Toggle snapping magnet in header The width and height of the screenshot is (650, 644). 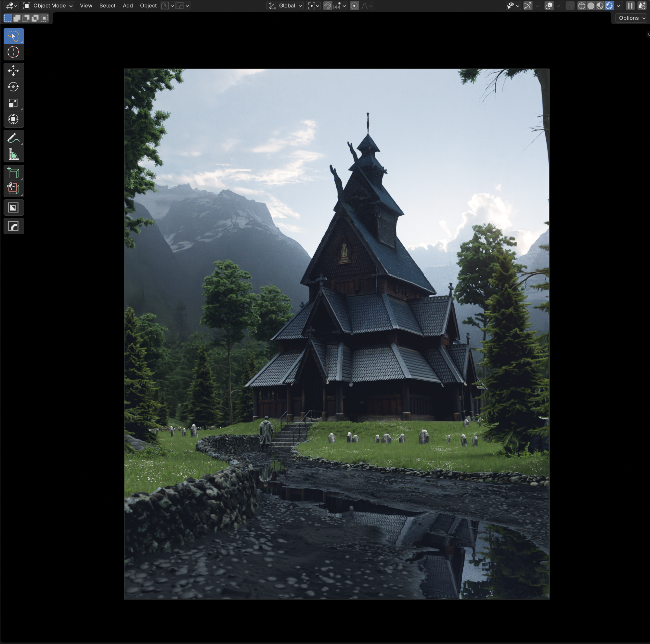(327, 6)
